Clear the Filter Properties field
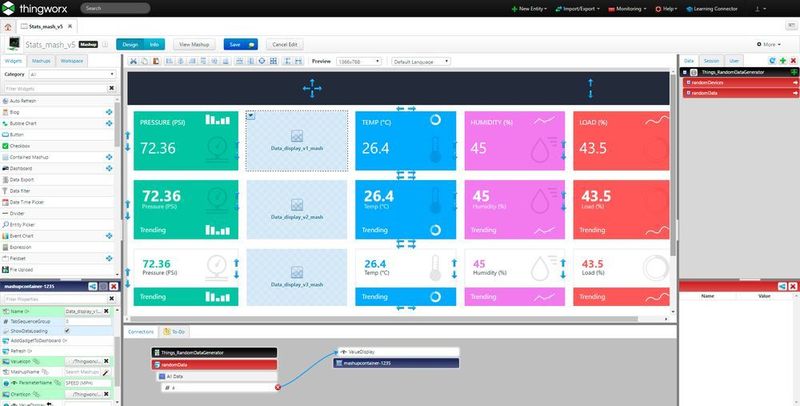This screenshot has width=800, height=406. 112,298
